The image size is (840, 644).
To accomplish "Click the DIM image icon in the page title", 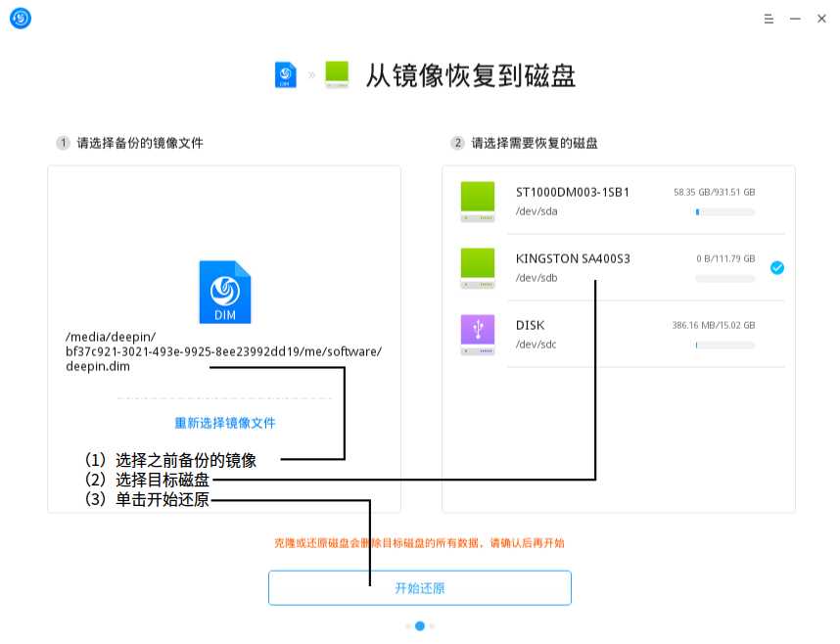I will pyautogui.click(x=285, y=74).
